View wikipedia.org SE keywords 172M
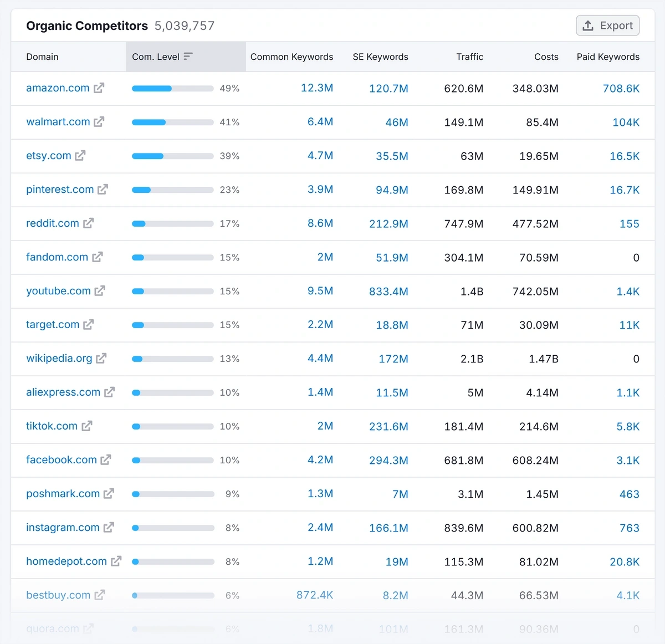Image resolution: width=665 pixels, height=644 pixels. pos(393,359)
